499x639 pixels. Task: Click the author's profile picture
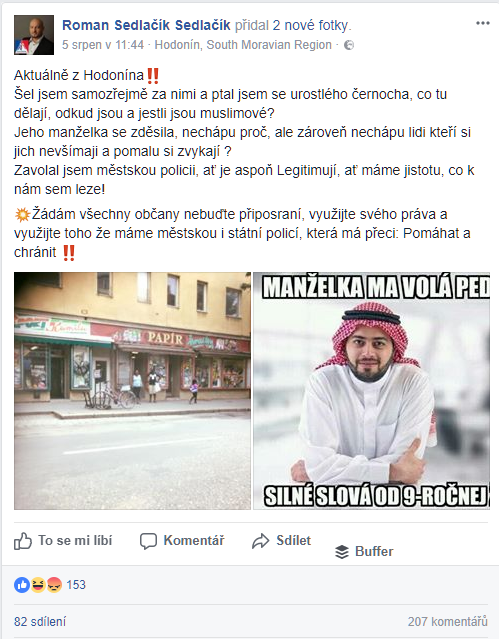pos(34,35)
